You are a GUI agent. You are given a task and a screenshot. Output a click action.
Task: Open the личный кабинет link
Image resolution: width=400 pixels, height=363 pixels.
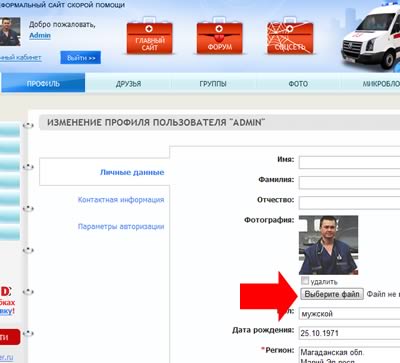pos(20,58)
